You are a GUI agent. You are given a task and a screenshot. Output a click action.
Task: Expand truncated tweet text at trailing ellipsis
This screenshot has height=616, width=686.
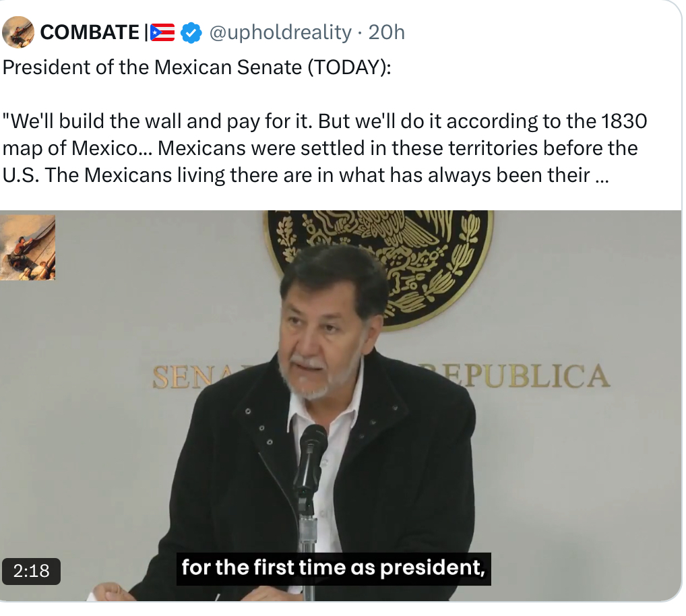pos(602,175)
